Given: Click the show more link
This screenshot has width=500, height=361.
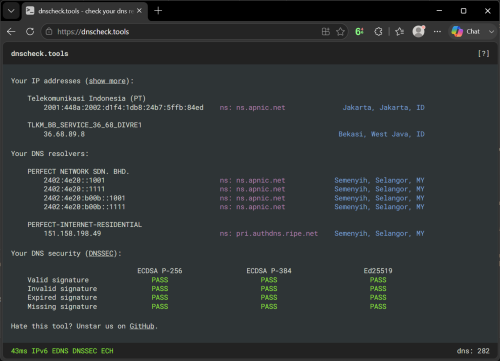Looking at the screenshot, I should pyautogui.click(x=107, y=81).
